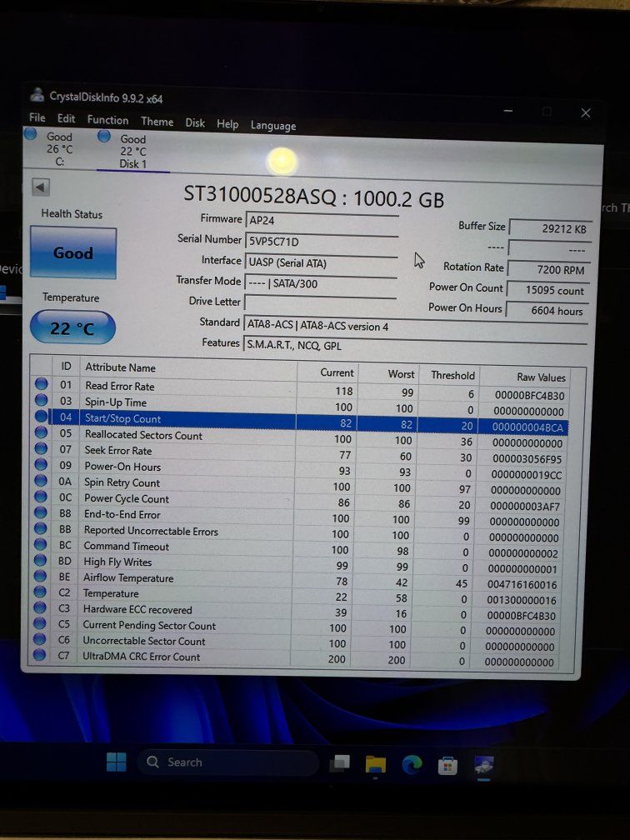Click the status circle for UltraDMA CRC Error Count
The height and width of the screenshot is (840, 630).
39,654
